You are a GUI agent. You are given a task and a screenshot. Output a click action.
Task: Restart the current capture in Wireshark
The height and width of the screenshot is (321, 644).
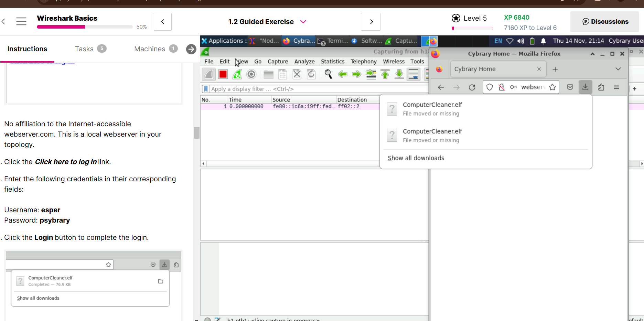click(x=237, y=74)
